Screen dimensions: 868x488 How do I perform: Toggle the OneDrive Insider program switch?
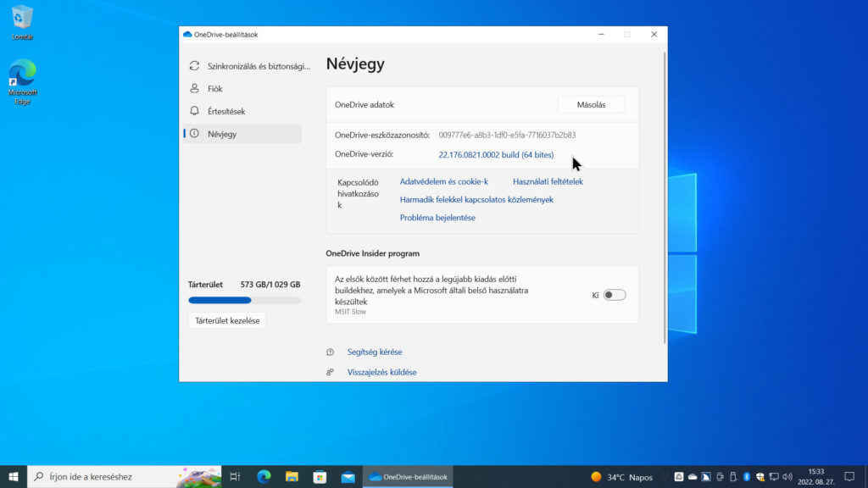point(615,295)
